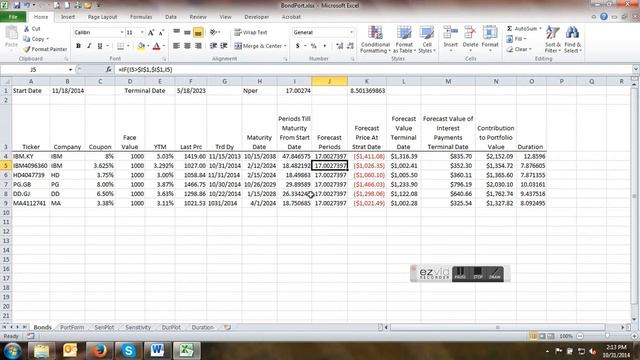Open Conditional Formatting
Screen dimensions: 640x360
[x=375, y=39]
